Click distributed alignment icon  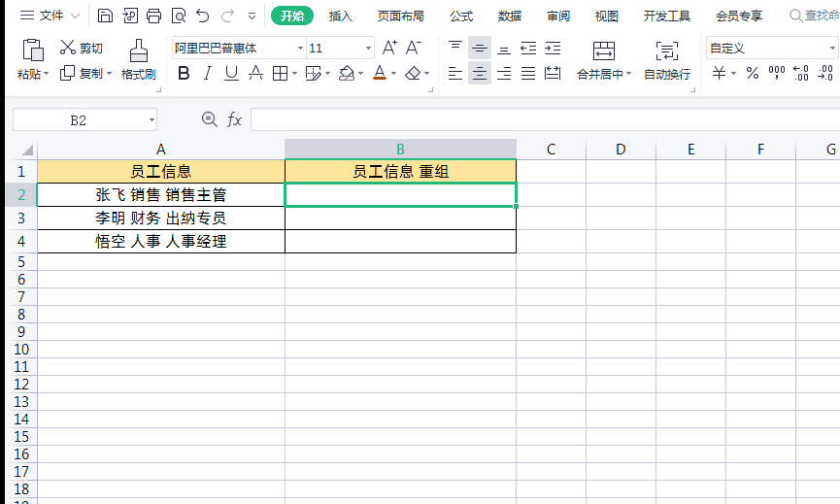553,73
